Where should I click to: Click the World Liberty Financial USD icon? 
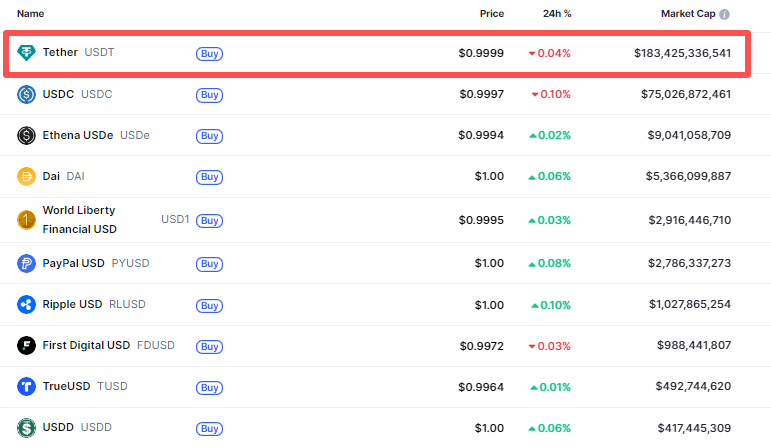(27, 220)
